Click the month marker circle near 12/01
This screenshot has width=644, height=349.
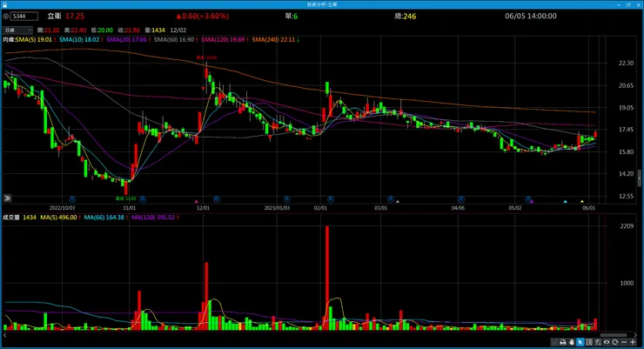(x=217, y=199)
